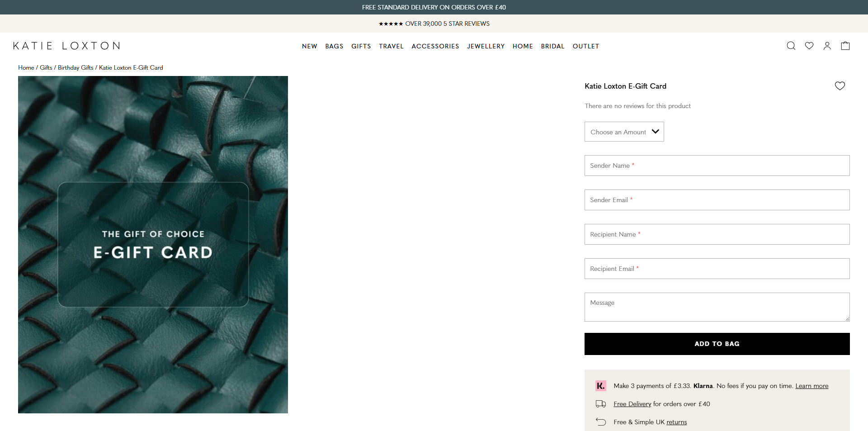Click the Klarna Learn more link
Viewport: 868px width, 431px height.
(811, 386)
